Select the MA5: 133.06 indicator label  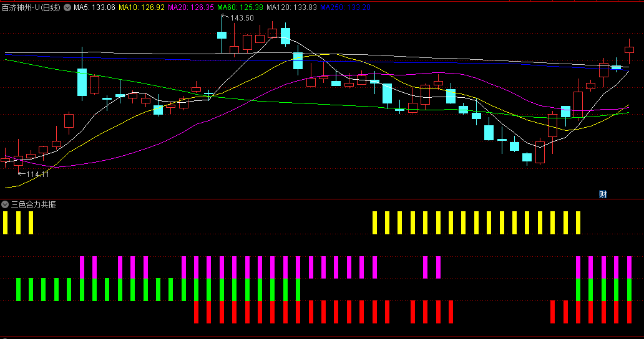pos(94,7)
